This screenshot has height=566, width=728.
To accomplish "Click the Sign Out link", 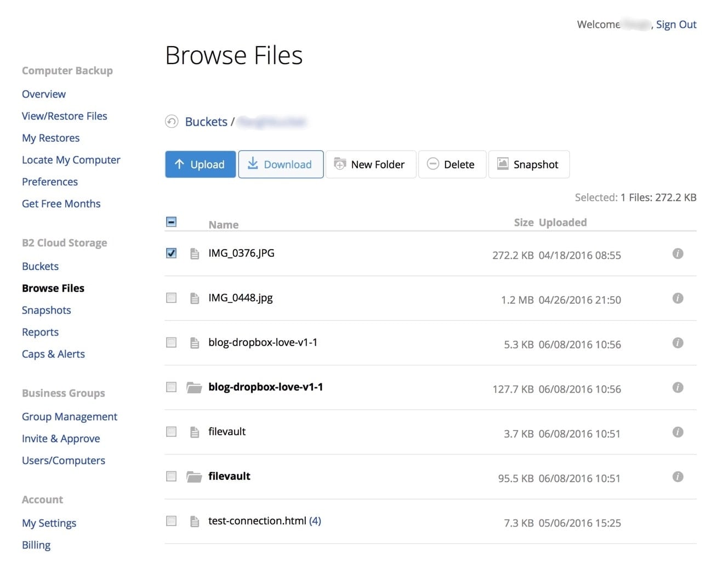I will click(676, 25).
